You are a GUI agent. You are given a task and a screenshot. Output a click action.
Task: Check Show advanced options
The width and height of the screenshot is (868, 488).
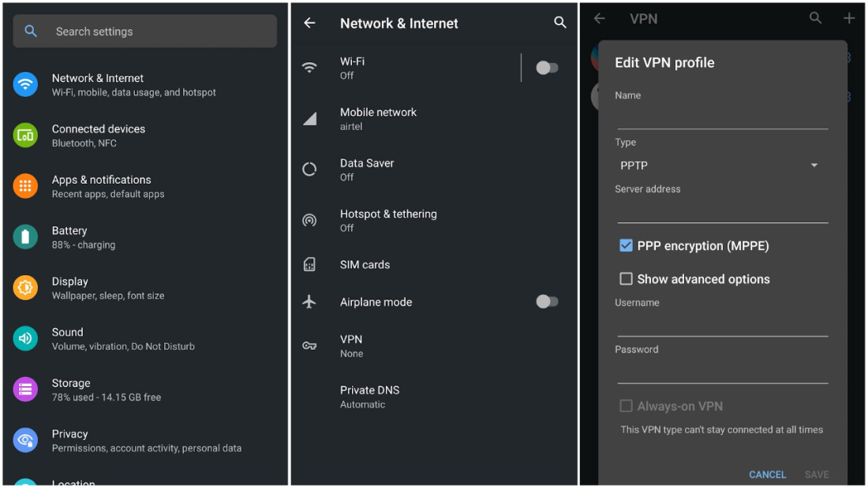pyautogui.click(x=626, y=279)
